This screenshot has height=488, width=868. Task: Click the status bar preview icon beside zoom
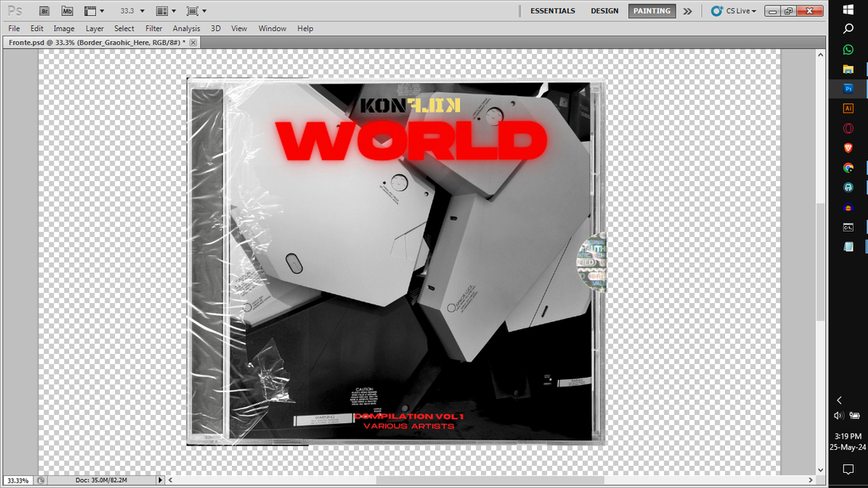coord(41,480)
